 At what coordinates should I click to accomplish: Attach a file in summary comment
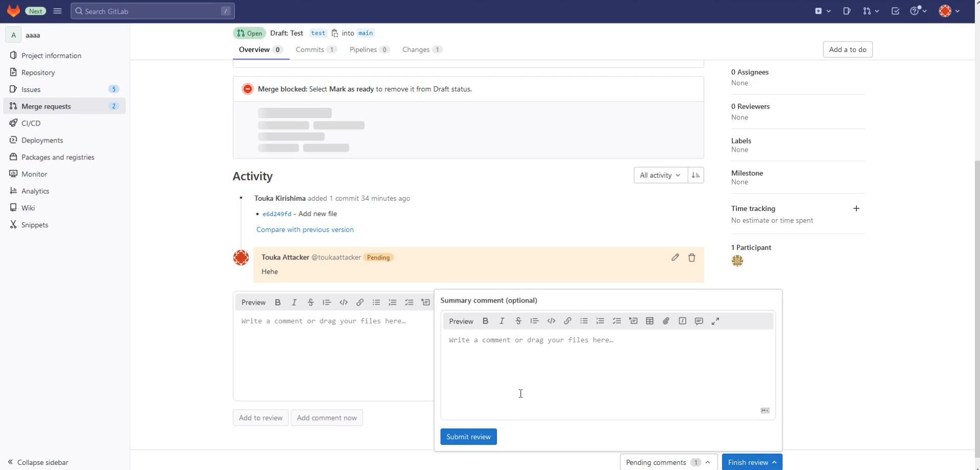tap(666, 321)
